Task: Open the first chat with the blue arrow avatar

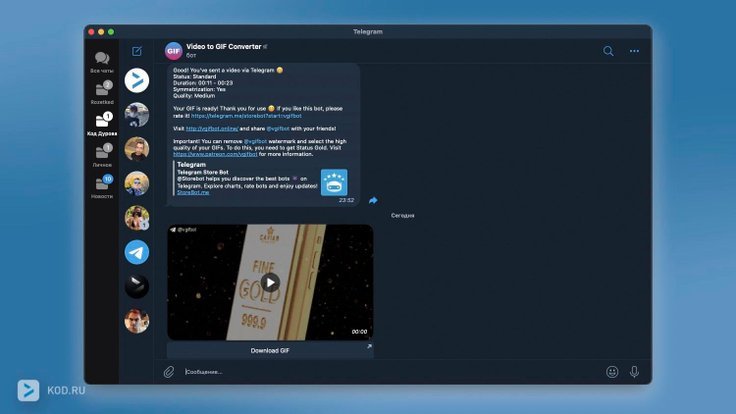Action: coord(137,80)
